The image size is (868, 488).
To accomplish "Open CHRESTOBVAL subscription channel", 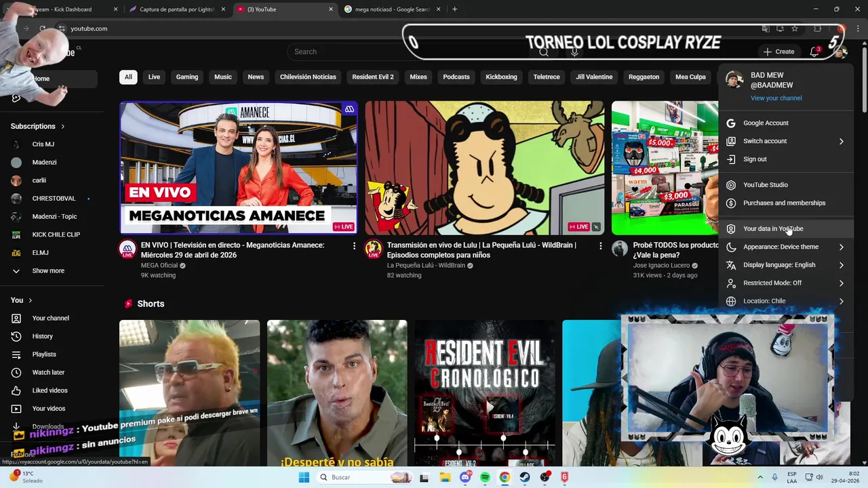I will pyautogui.click(x=53, y=199).
